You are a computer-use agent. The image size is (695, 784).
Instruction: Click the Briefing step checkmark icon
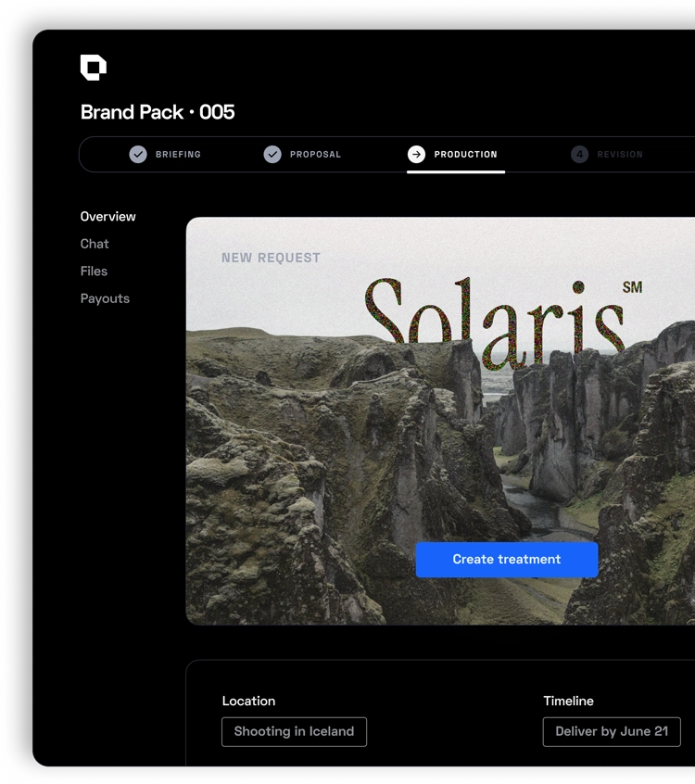(138, 155)
